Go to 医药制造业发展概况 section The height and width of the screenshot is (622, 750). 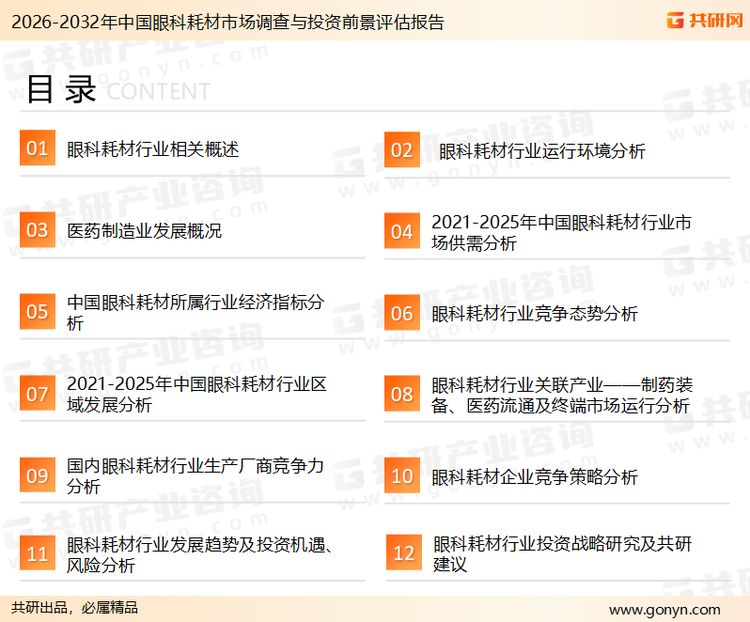click(144, 231)
